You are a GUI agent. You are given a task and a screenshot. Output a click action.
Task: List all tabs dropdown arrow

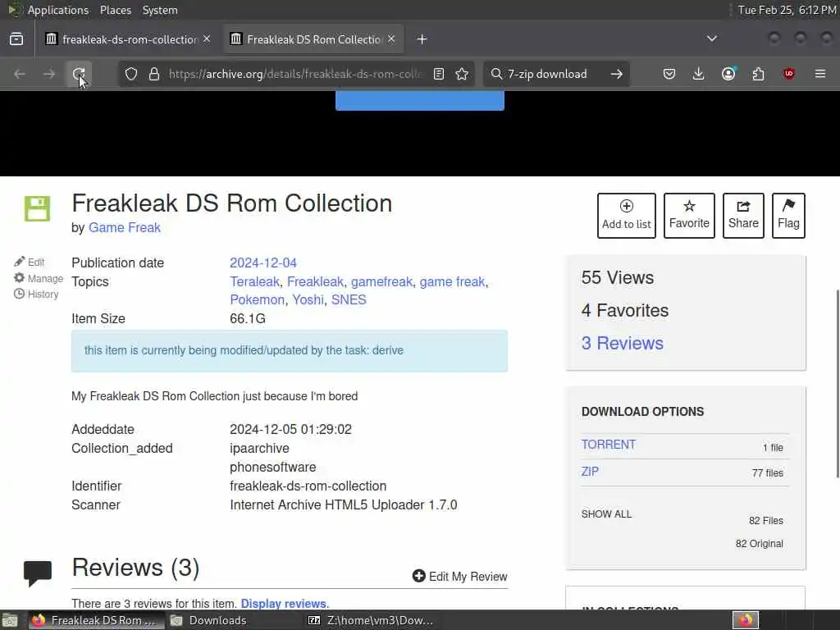[712, 39]
